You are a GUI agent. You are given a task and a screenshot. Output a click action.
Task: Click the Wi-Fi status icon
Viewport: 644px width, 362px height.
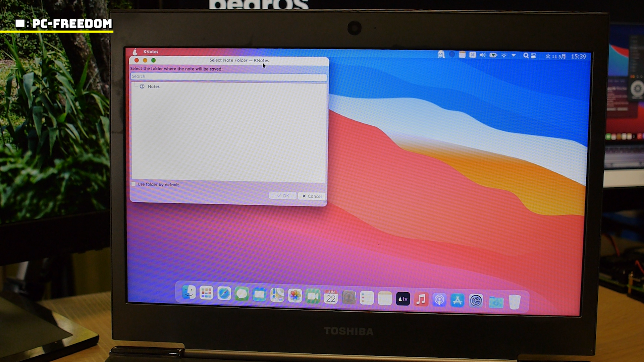coord(504,55)
